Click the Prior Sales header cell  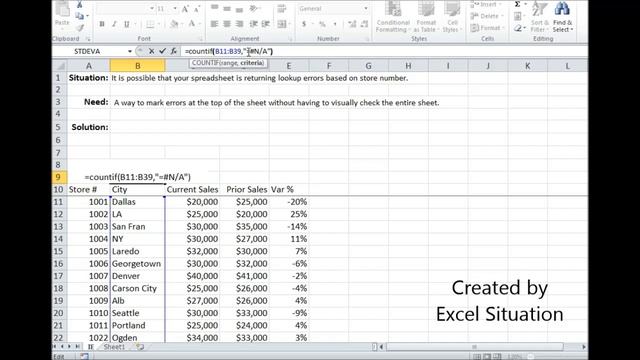244,189
